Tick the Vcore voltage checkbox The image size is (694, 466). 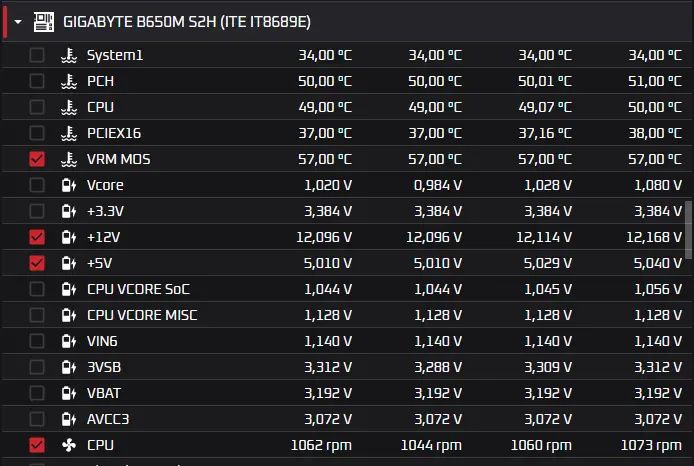37,185
